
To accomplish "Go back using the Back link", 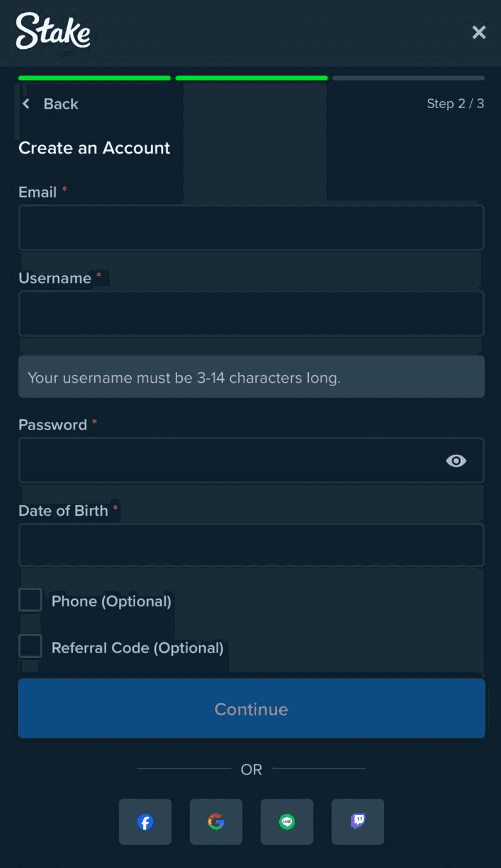I will (x=61, y=104).
